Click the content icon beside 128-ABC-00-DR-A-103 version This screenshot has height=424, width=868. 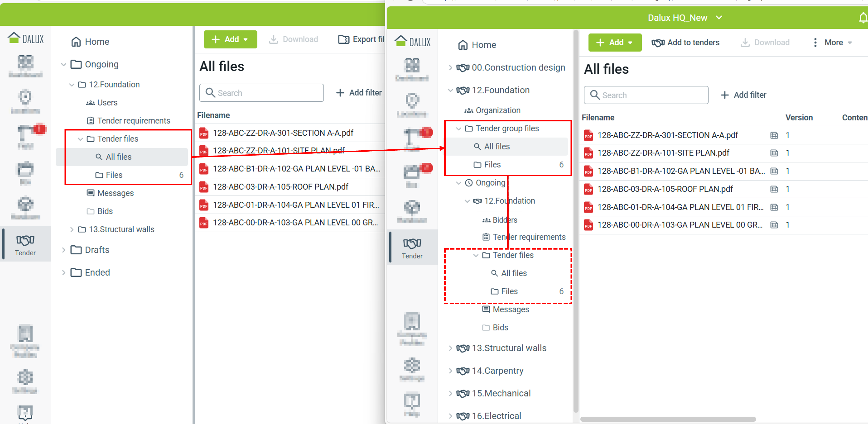[x=774, y=225]
